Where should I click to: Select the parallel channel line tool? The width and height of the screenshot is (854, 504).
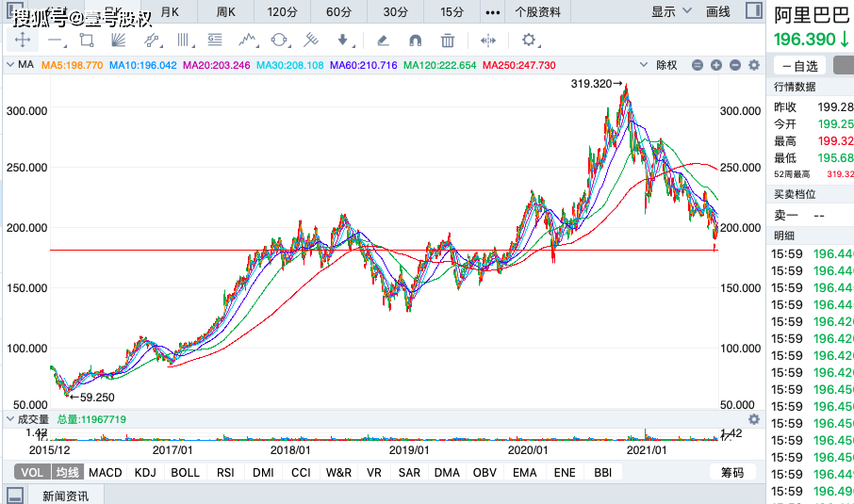tap(152, 41)
